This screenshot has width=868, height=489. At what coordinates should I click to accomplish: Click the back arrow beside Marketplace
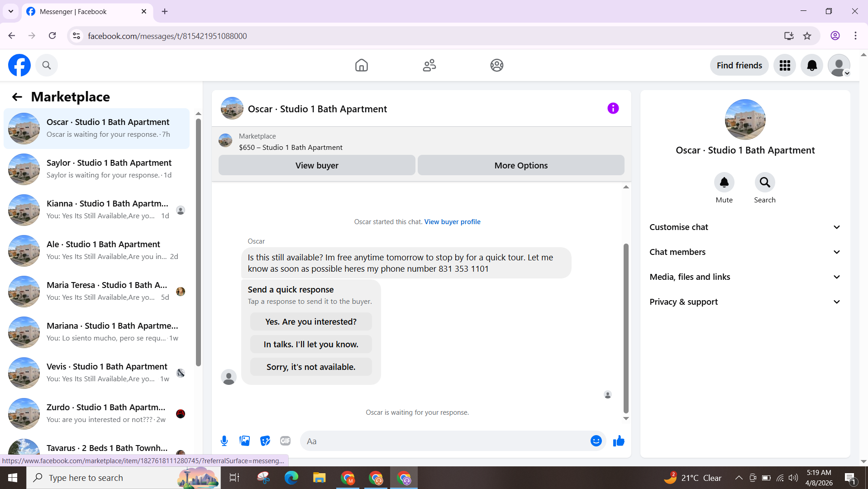click(x=17, y=97)
